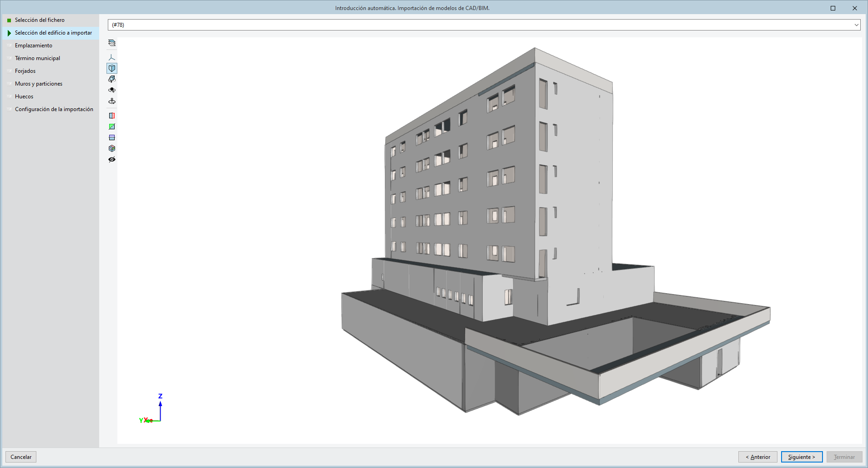The width and height of the screenshot is (868, 468).
Task: Open the Emplazamiento step
Action: click(50, 46)
